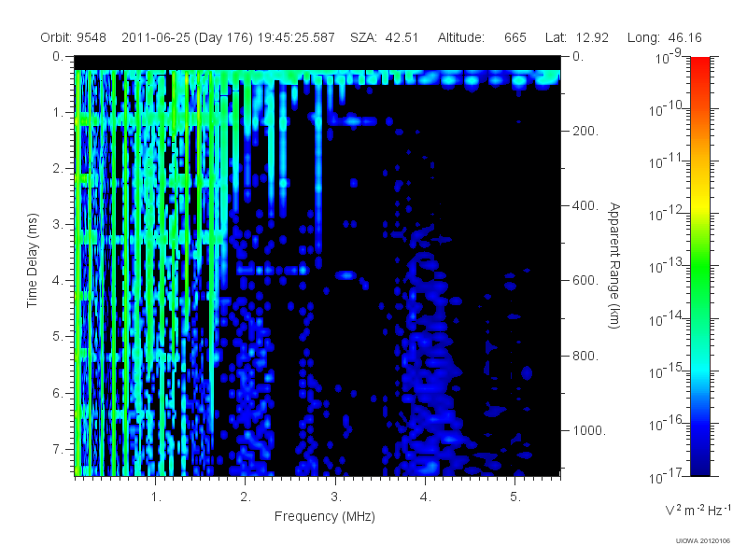
Task: Click the '1.' tick on frequency axis
Action: coord(156,497)
